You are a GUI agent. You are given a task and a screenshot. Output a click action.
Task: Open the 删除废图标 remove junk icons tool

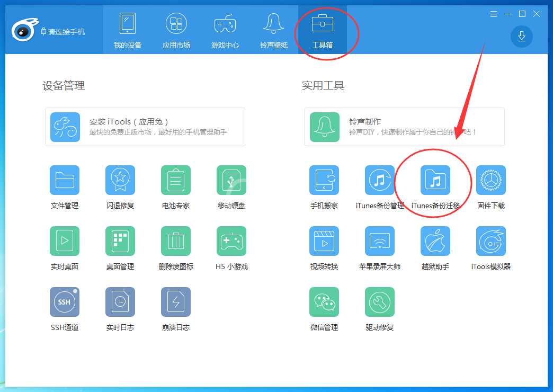click(176, 241)
